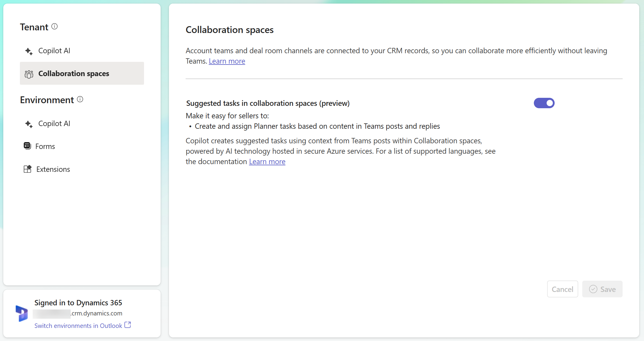644x341 pixels.
Task: Click Learn more link in description
Action: tap(227, 61)
